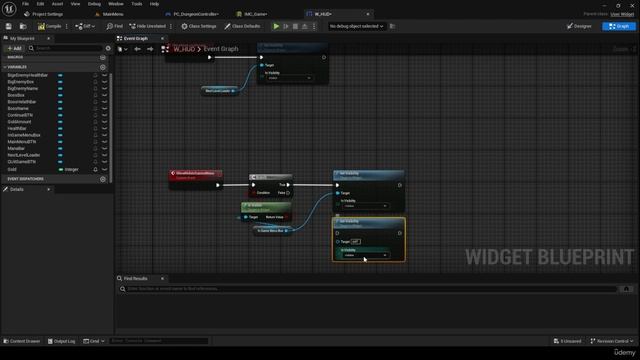The image size is (640, 360).
Task: Click the False output pin on Branch node
Action: pos(288,193)
